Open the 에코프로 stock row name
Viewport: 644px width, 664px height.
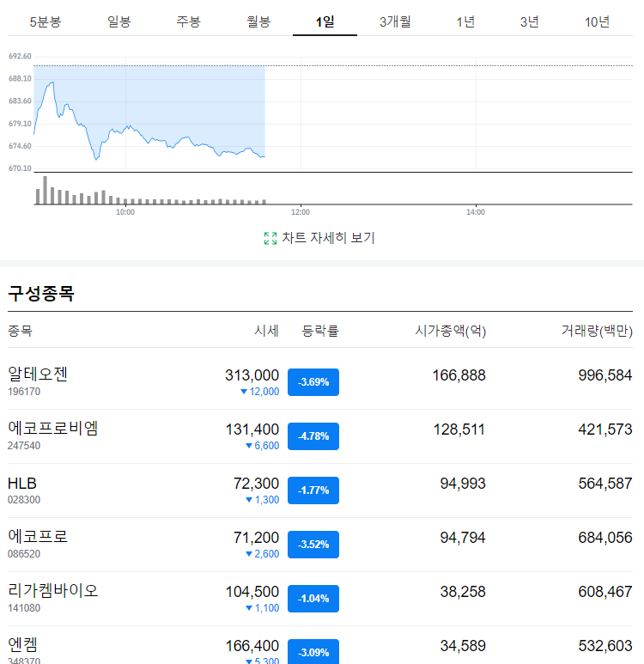pyautogui.click(x=38, y=537)
